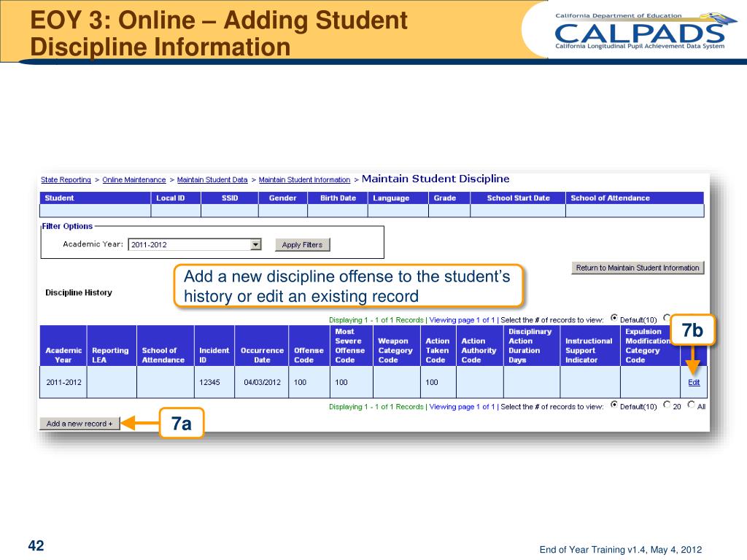The height and width of the screenshot is (560, 747).
Task: Click the Offense Code cell value 100
Action: [309, 382]
